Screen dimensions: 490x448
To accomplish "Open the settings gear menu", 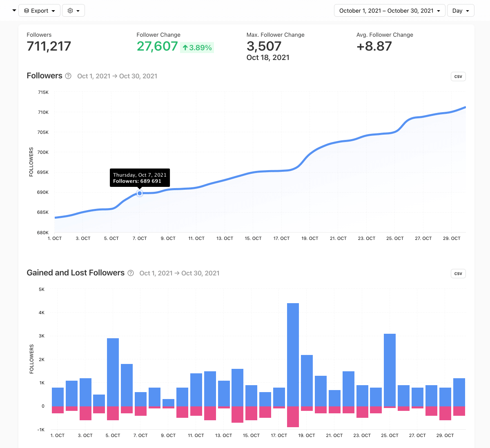I will point(73,11).
